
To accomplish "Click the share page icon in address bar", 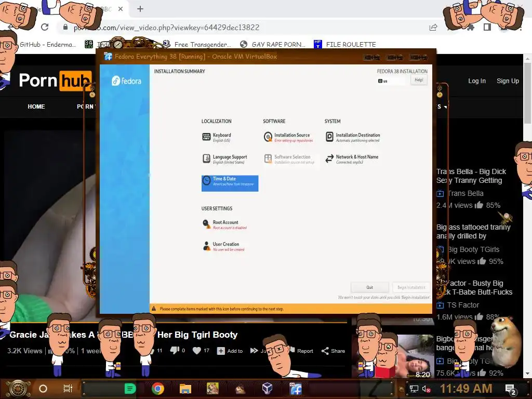I will (x=433, y=28).
